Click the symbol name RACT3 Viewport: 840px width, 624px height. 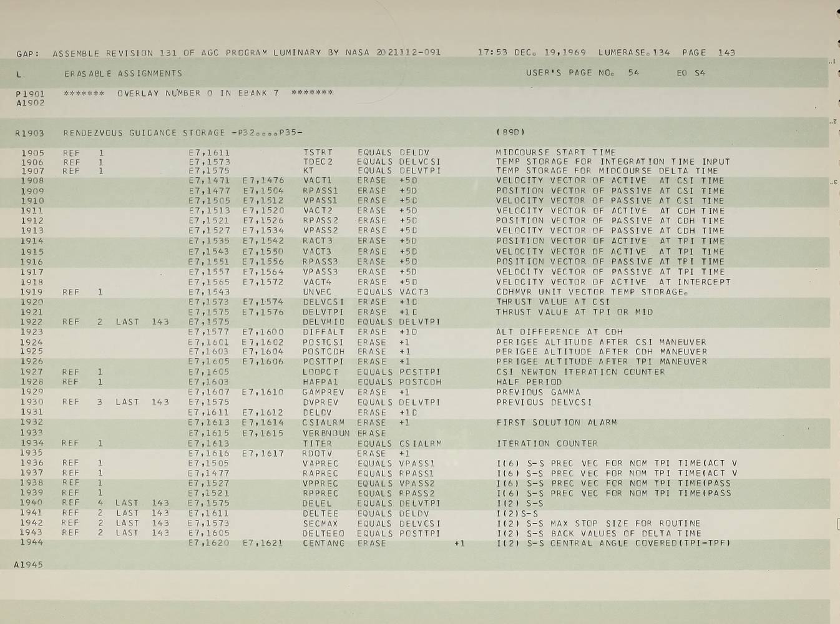click(318, 241)
